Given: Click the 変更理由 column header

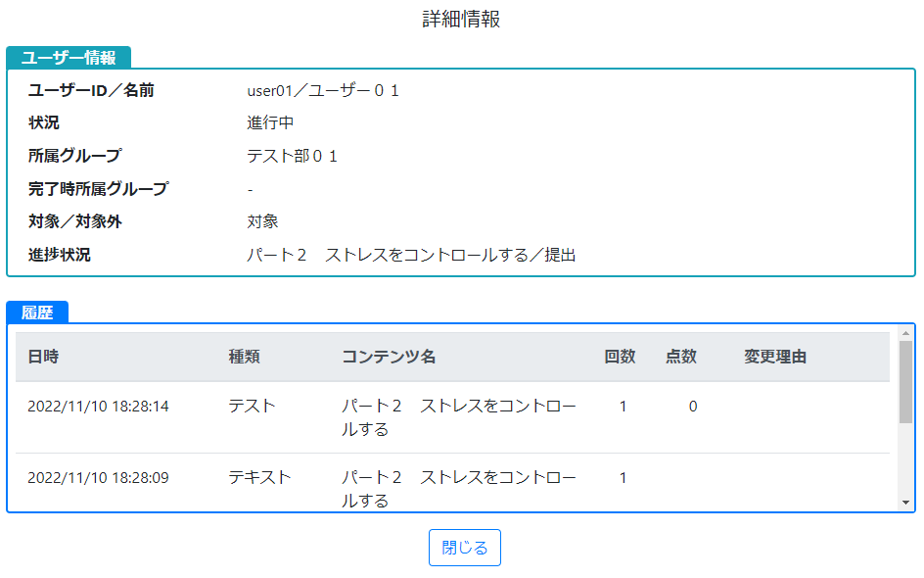Looking at the screenshot, I should [x=775, y=357].
